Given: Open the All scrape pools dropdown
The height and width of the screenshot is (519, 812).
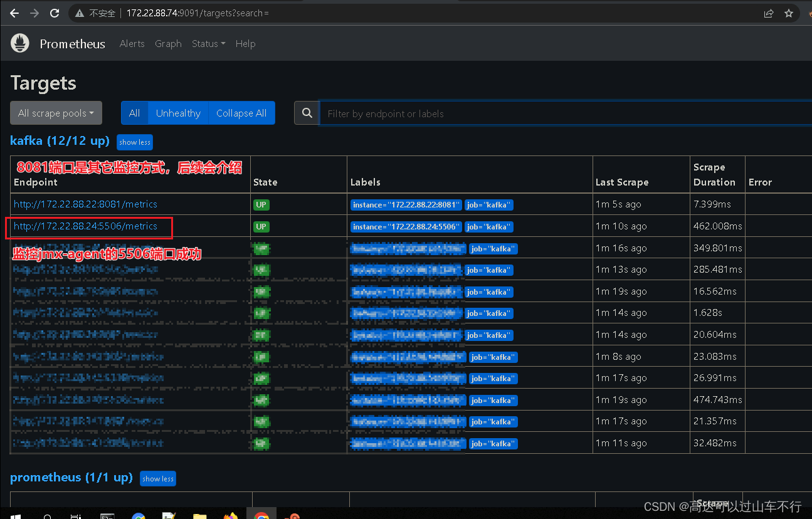Looking at the screenshot, I should tap(56, 113).
